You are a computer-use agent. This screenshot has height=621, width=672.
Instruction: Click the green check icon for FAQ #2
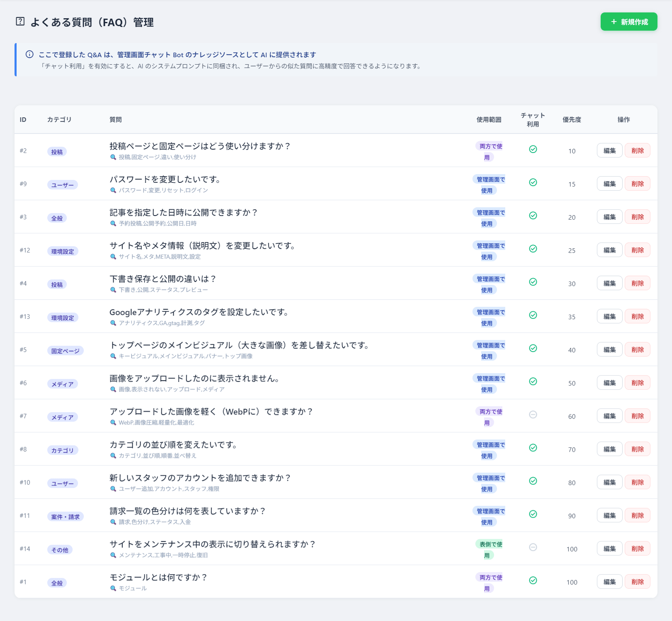pyautogui.click(x=533, y=149)
